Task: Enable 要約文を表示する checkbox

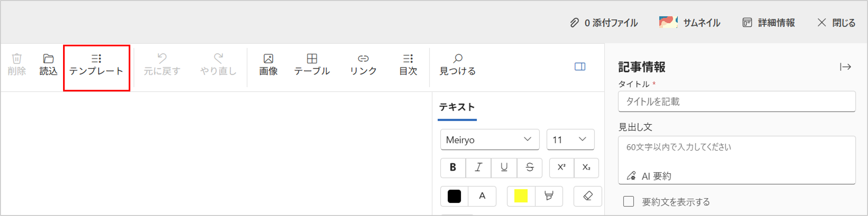Action: point(628,202)
